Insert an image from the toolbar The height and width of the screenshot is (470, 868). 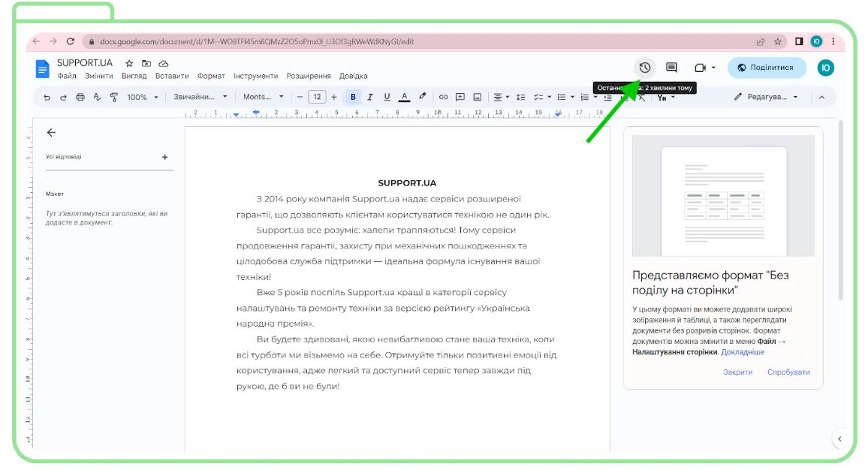pos(478,97)
